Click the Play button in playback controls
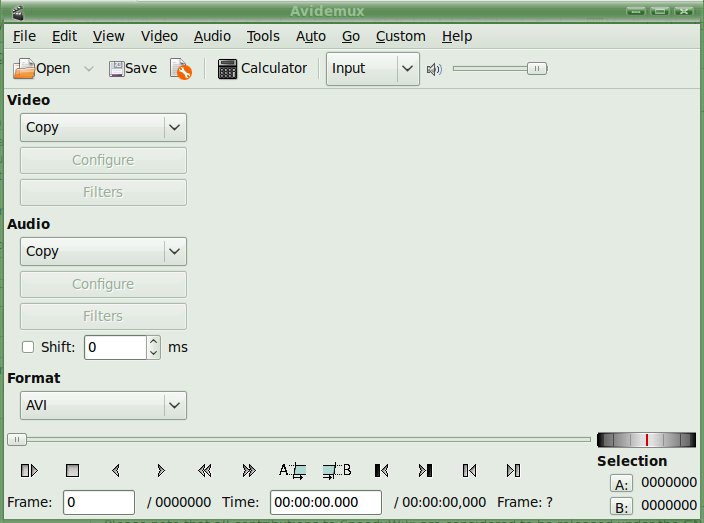This screenshot has height=523, width=704. 29,470
